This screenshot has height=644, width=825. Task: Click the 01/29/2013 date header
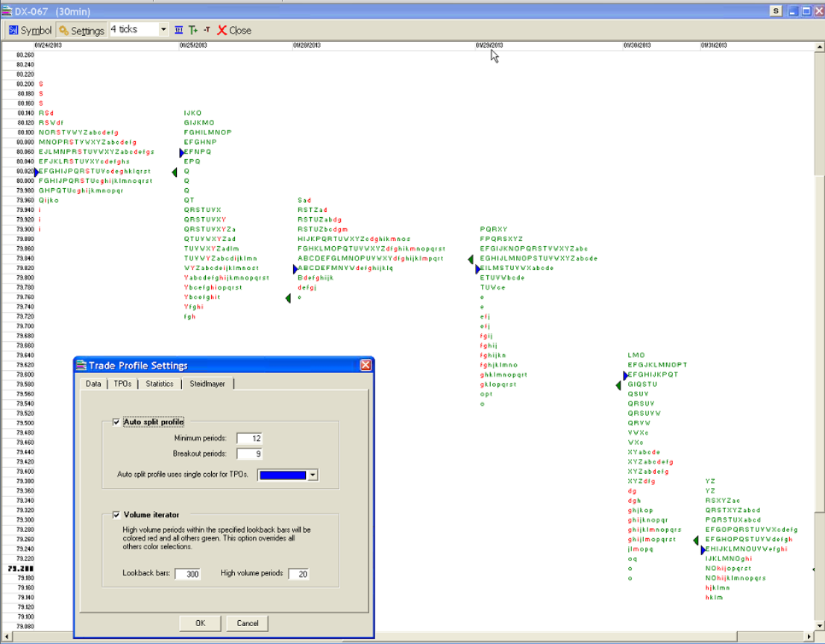[x=489, y=46]
